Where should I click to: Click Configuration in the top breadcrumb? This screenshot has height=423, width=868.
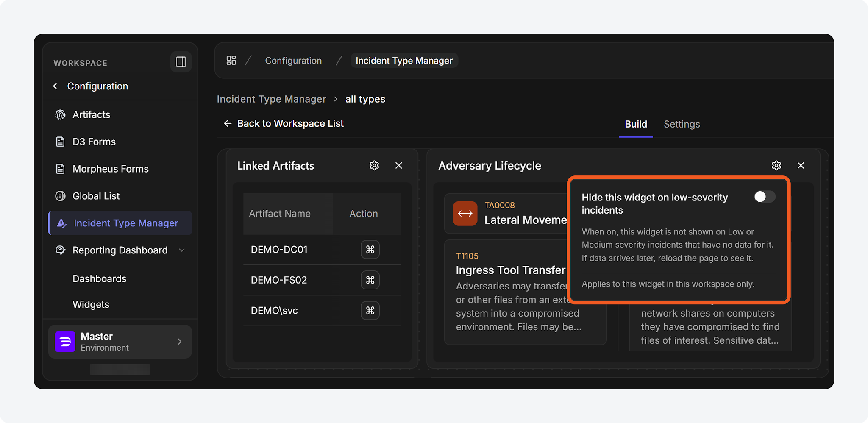pos(293,61)
